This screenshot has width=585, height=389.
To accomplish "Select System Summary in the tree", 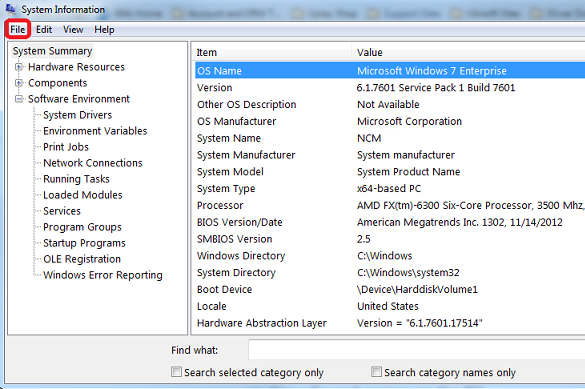I will tap(53, 51).
